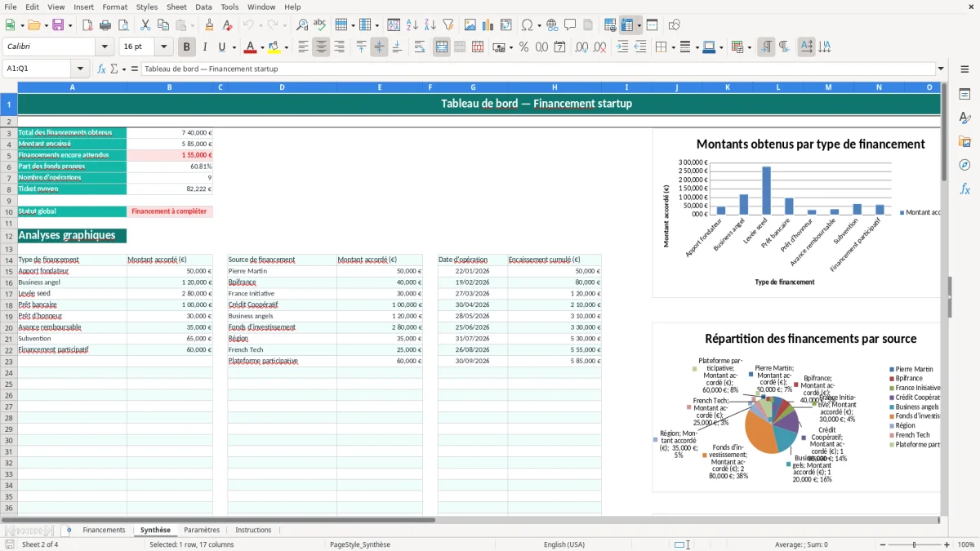The width and height of the screenshot is (980, 551).
Task: Click the Copy icon
Action: [x=163, y=25]
